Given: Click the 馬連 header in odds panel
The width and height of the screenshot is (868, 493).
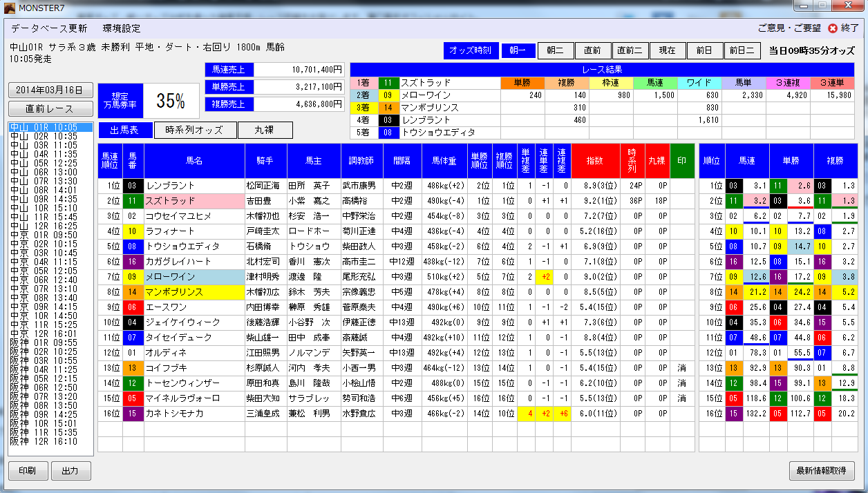Looking at the screenshot, I should coord(746,160).
